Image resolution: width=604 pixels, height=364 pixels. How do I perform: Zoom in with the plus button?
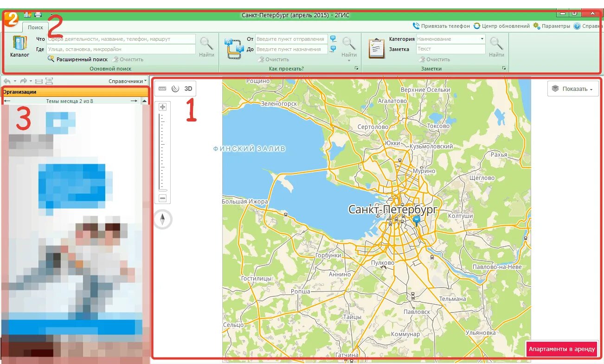pyautogui.click(x=162, y=107)
